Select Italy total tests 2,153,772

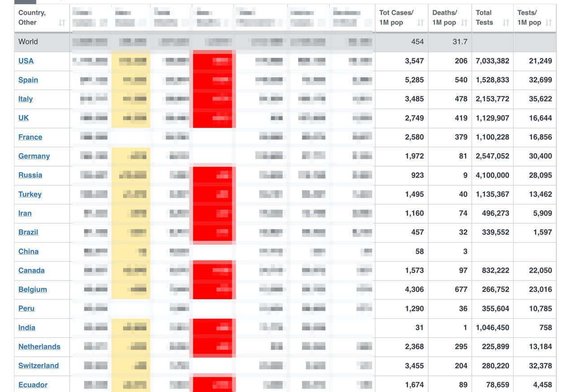[492, 99]
